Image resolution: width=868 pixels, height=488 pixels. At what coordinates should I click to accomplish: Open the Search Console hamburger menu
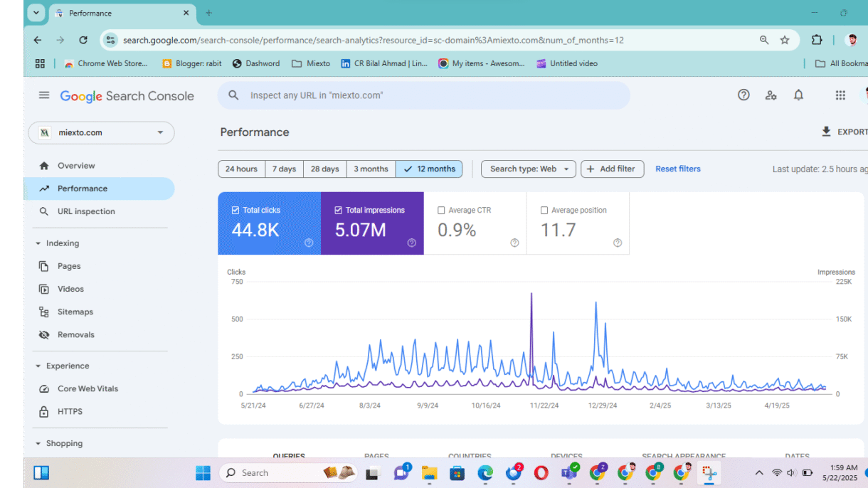pyautogui.click(x=44, y=95)
